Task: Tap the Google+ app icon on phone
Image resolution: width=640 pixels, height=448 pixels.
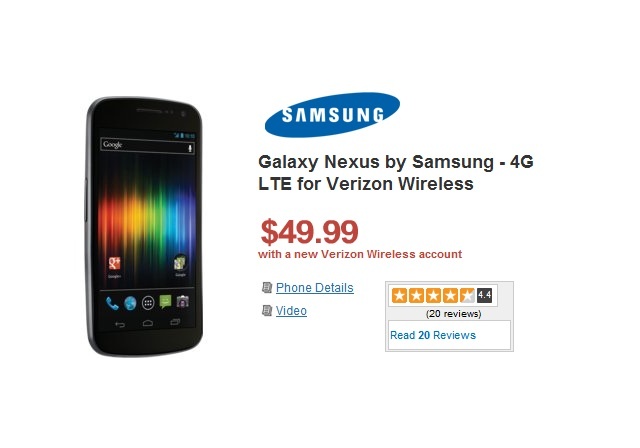Action: tap(114, 263)
